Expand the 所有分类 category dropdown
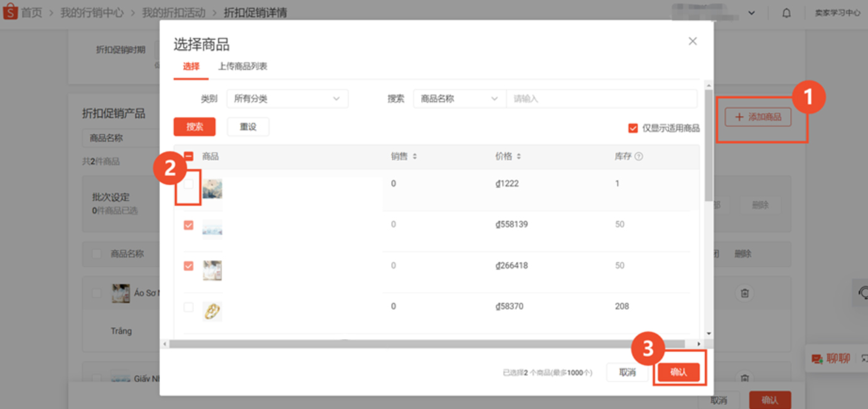 (287, 99)
